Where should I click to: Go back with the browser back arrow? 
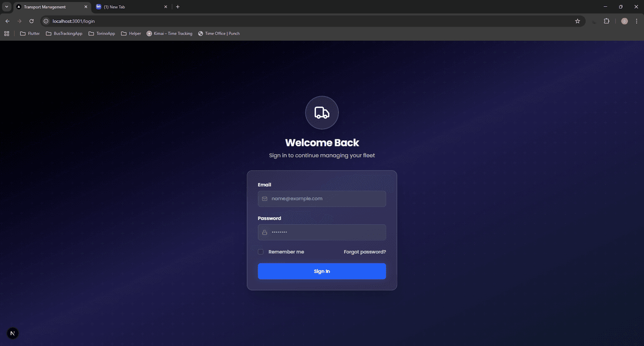point(7,21)
